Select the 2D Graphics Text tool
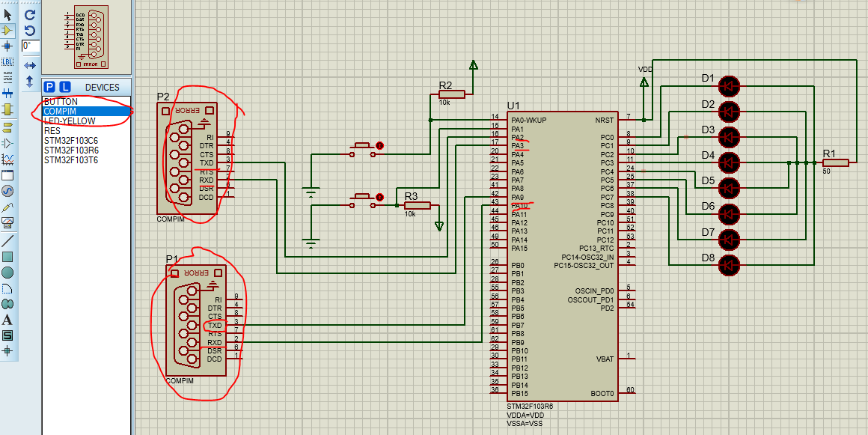This screenshot has height=435, width=868. (7, 320)
